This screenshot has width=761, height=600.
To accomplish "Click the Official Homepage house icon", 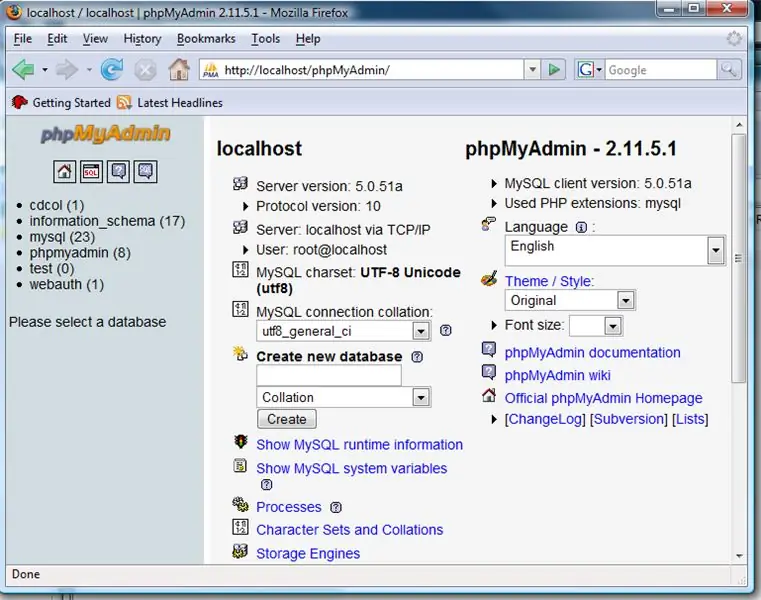I will [x=489, y=395].
